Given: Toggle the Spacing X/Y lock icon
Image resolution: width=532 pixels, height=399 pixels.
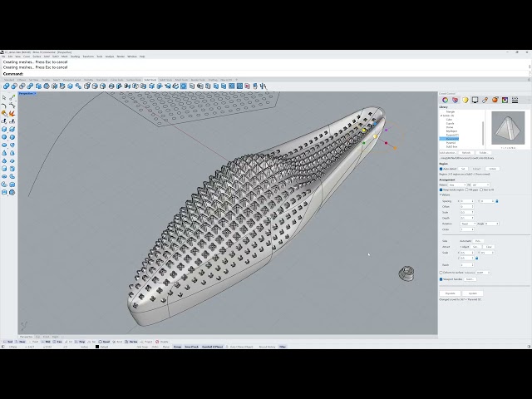Looking at the screenshot, I should [497, 201].
